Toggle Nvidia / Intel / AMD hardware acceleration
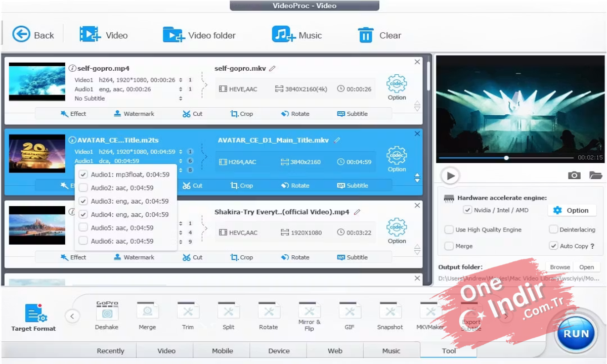 tap(467, 210)
